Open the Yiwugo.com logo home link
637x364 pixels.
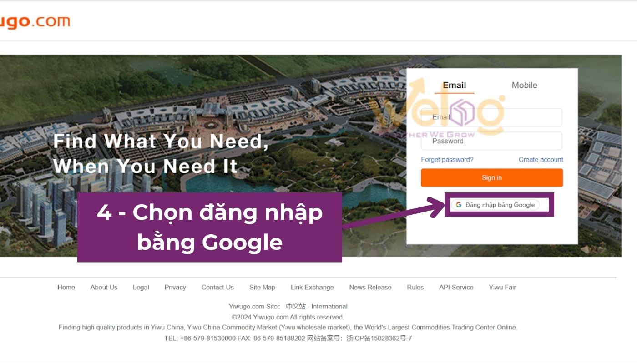click(x=35, y=21)
